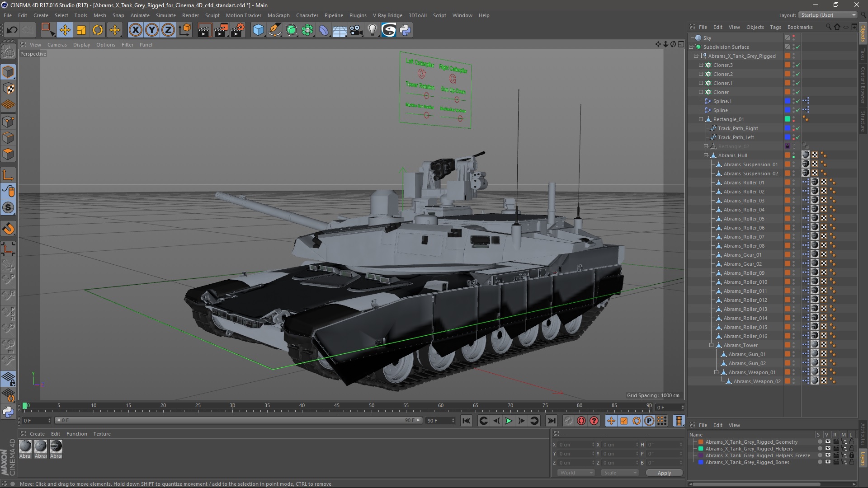The height and width of the screenshot is (488, 868).
Task: Click orange layer color of Abrams_Tower
Action: [787, 345]
